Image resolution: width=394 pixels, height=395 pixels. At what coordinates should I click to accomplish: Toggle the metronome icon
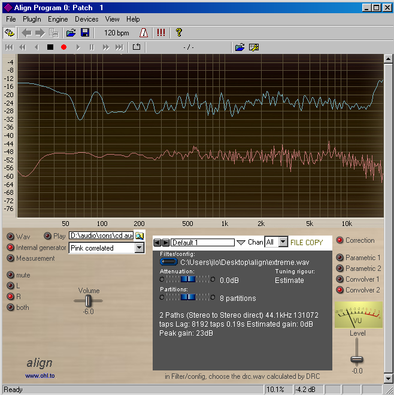click(144, 33)
